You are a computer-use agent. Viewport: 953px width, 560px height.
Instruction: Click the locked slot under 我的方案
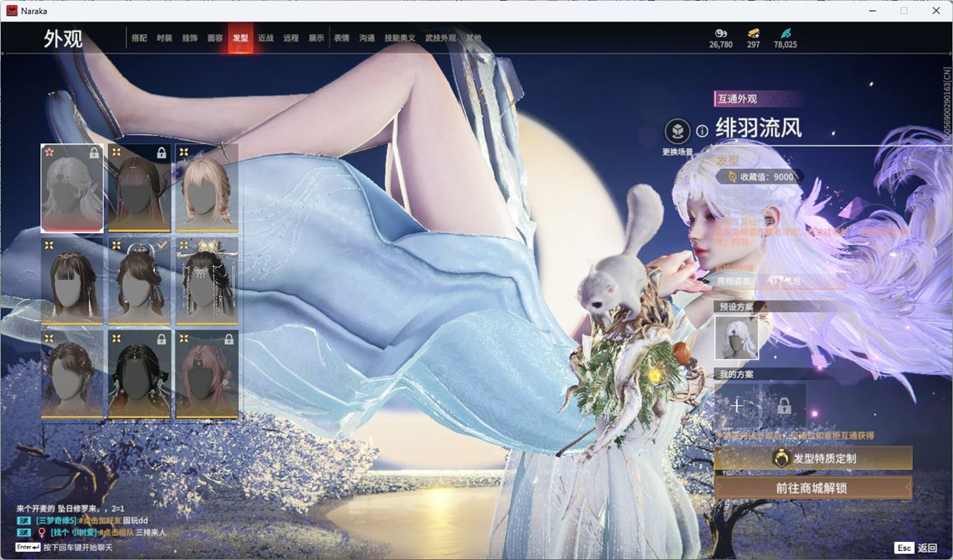783,405
